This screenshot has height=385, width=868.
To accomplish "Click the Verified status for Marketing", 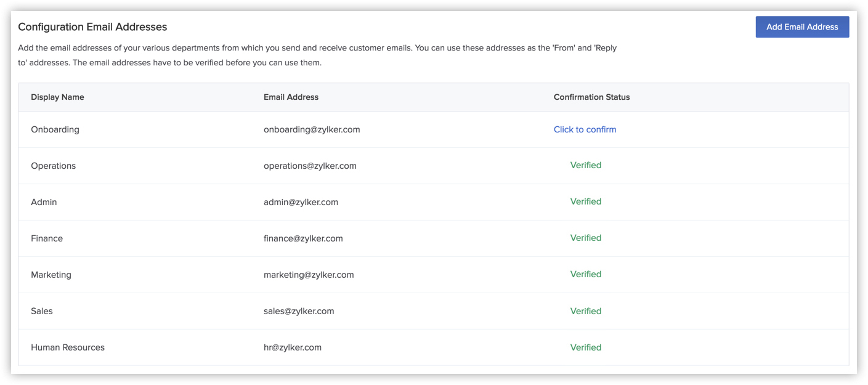I will (585, 274).
